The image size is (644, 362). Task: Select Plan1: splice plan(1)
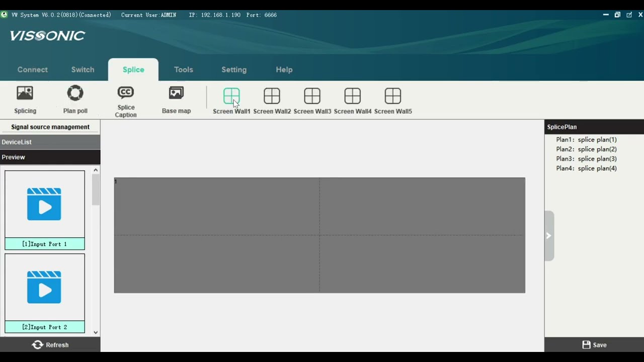point(586,140)
